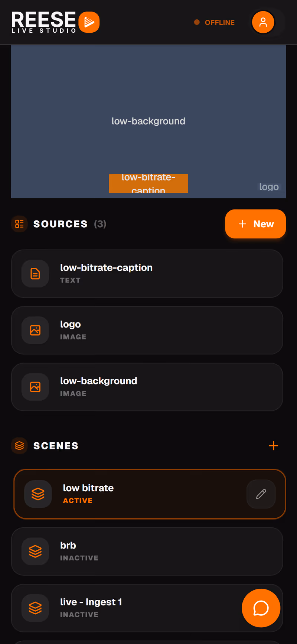
Task: Click the SCENES heading
Action: pyautogui.click(x=56, y=446)
